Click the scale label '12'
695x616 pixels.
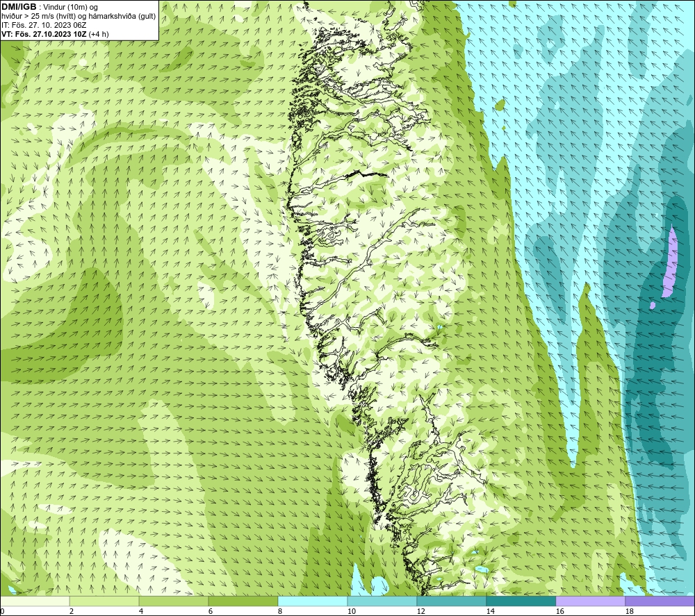(421, 611)
